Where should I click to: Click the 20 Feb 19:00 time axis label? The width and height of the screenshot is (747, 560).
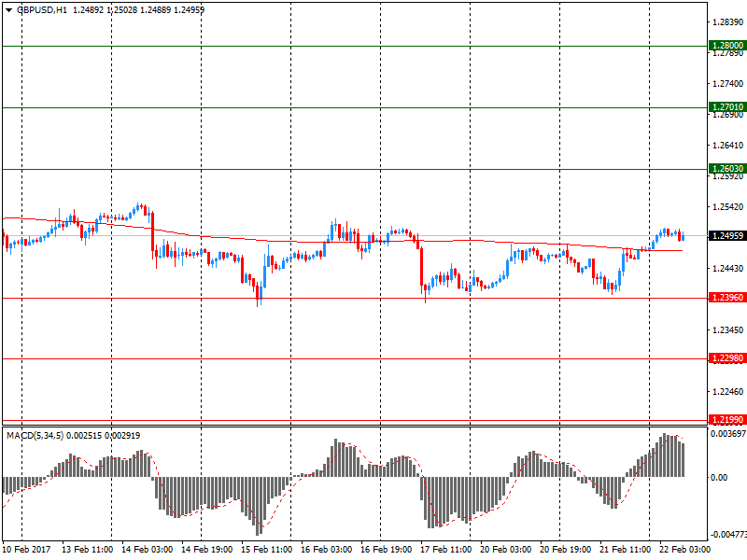pos(565,549)
